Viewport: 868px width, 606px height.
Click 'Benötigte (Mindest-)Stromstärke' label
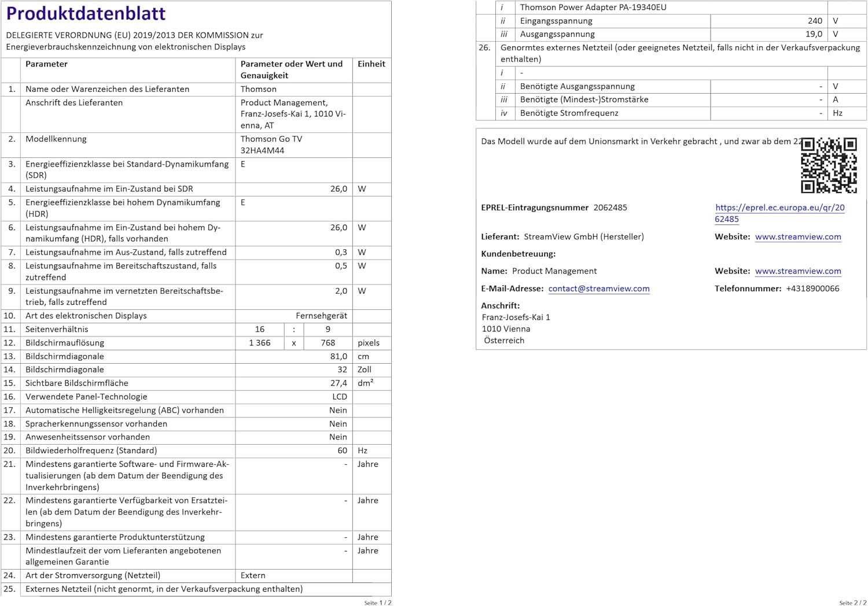click(x=584, y=99)
